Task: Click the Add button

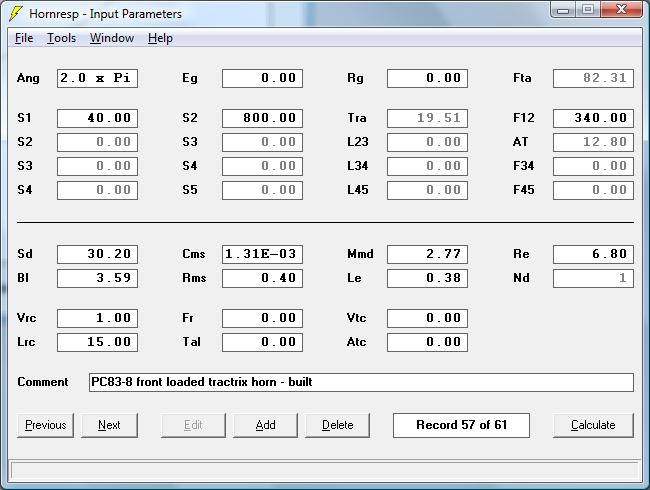Action: [x=265, y=425]
